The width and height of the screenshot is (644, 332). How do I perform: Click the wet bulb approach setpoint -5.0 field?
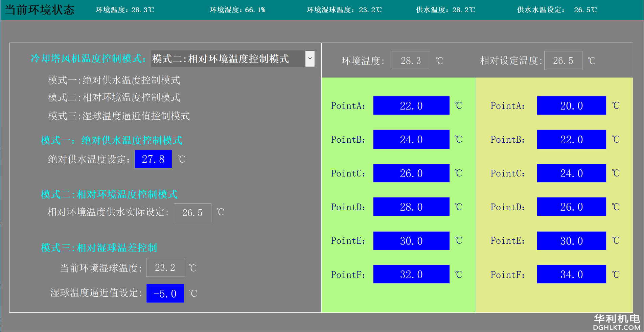click(165, 293)
